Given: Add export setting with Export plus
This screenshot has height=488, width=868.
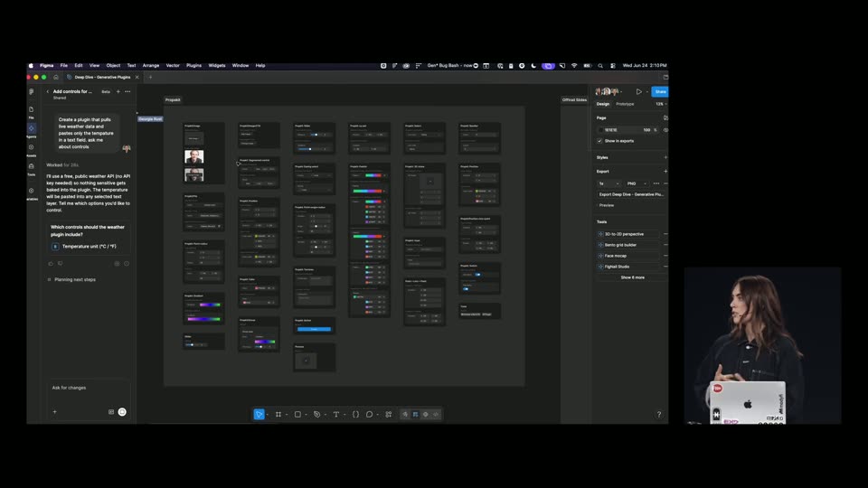Looking at the screenshot, I should coord(665,172).
